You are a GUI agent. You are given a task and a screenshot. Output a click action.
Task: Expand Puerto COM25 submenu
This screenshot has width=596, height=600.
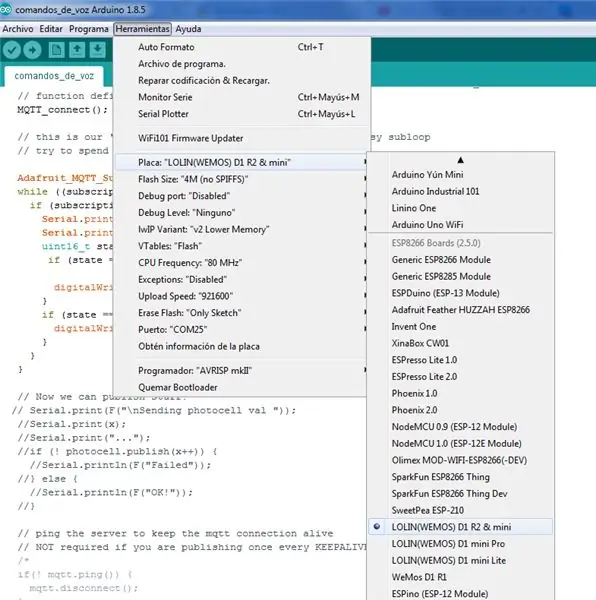[x=241, y=329]
